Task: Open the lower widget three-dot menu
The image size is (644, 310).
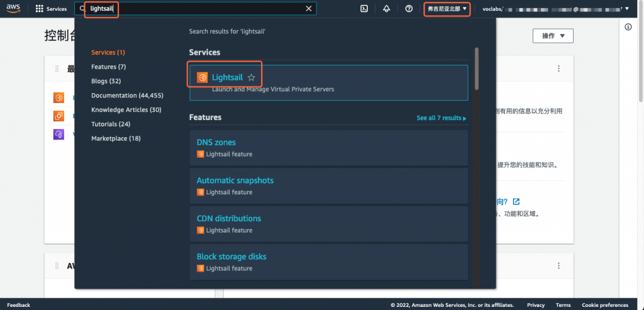Action: coord(558,266)
